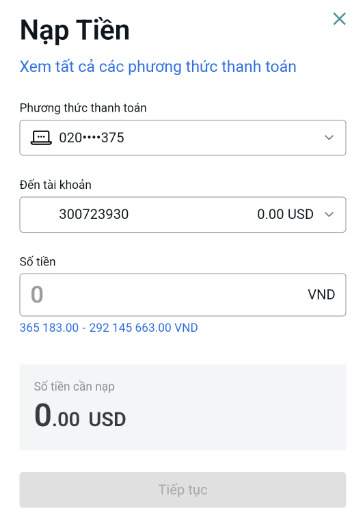Click the VND currency label
The image size is (361, 530).
pos(321,294)
